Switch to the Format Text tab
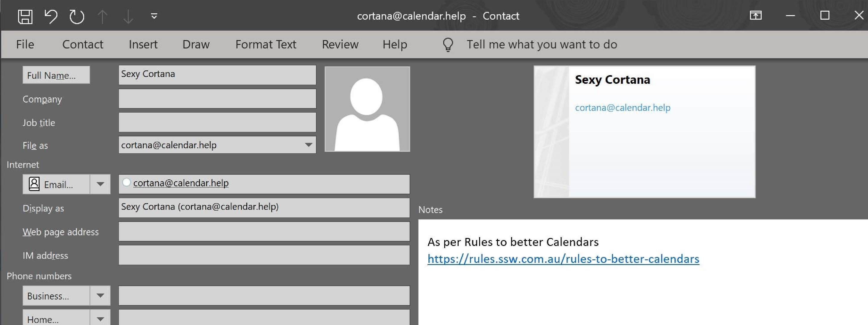 pyautogui.click(x=265, y=44)
